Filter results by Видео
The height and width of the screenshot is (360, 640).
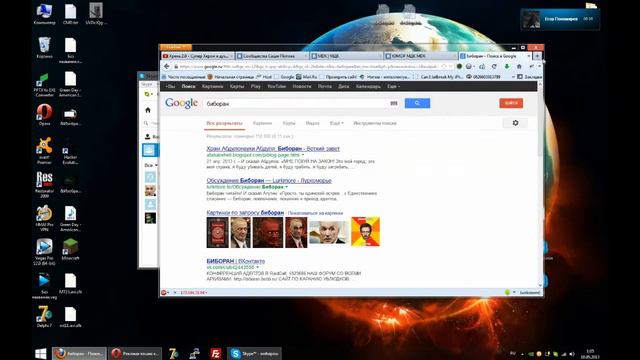312,123
